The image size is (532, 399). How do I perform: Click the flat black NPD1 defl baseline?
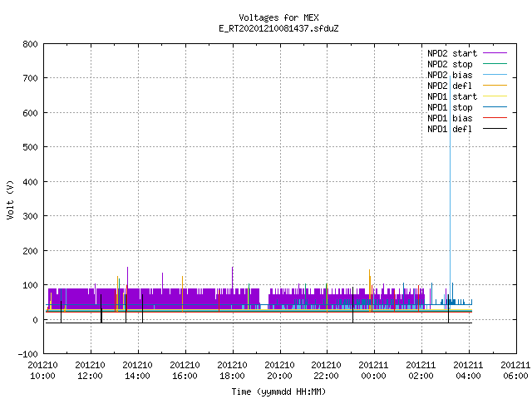point(258,323)
